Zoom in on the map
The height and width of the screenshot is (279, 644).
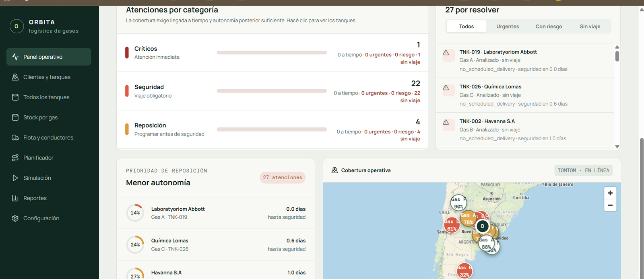(x=610, y=193)
